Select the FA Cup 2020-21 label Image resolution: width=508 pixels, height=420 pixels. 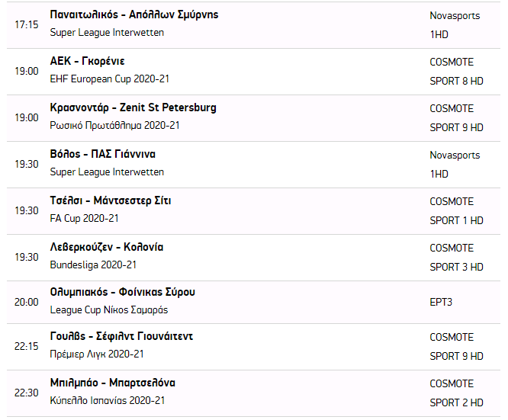point(85,219)
